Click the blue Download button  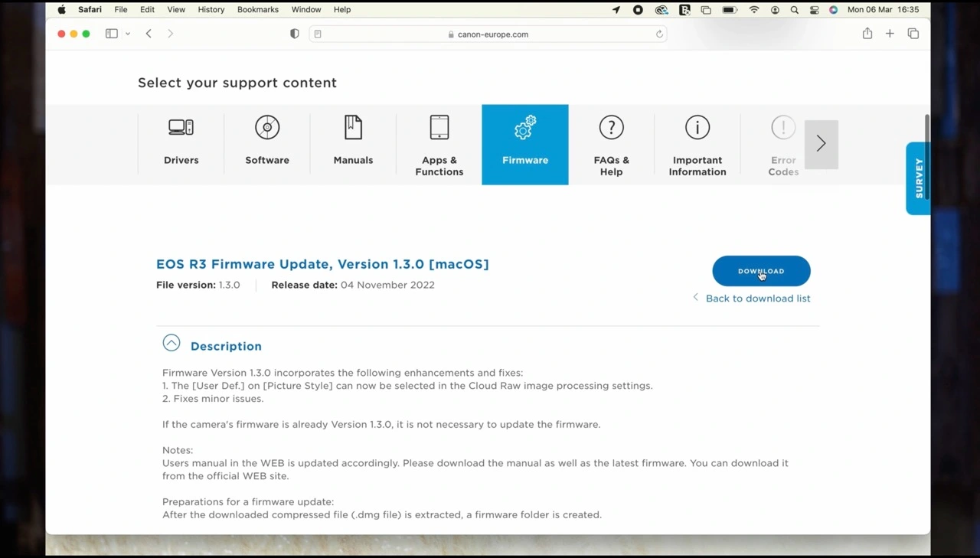point(761,271)
